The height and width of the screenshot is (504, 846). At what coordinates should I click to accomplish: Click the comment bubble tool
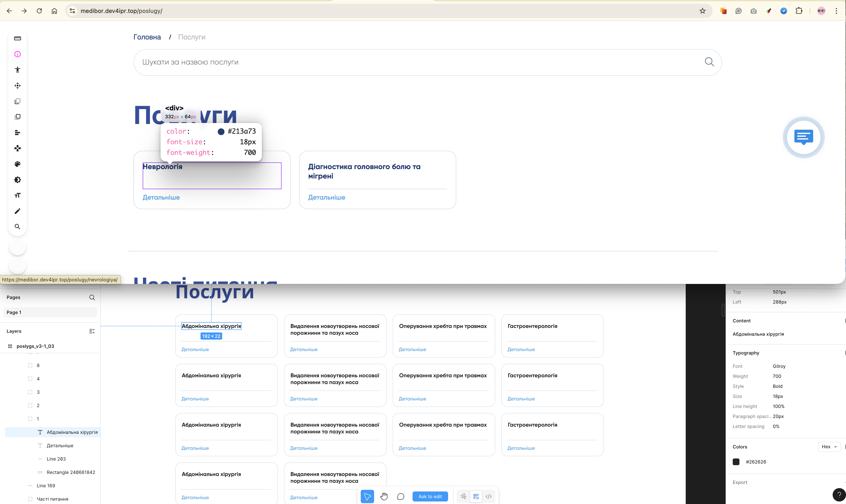pyautogui.click(x=400, y=496)
